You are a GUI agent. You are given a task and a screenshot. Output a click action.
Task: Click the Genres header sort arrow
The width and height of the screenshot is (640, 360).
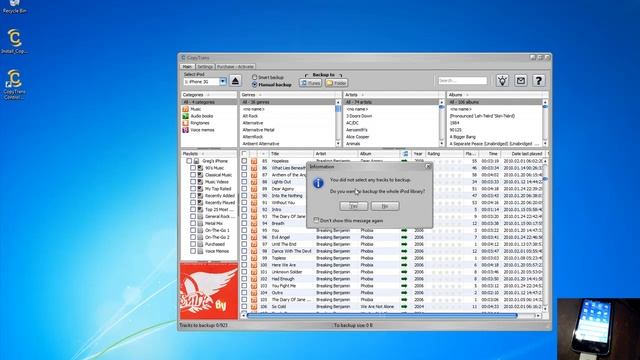click(x=260, y=95)
